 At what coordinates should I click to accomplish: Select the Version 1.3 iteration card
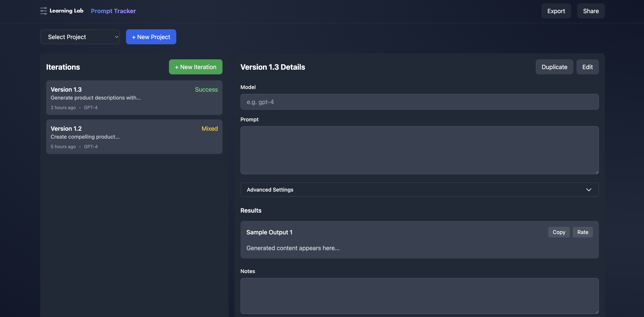[134, 98]
